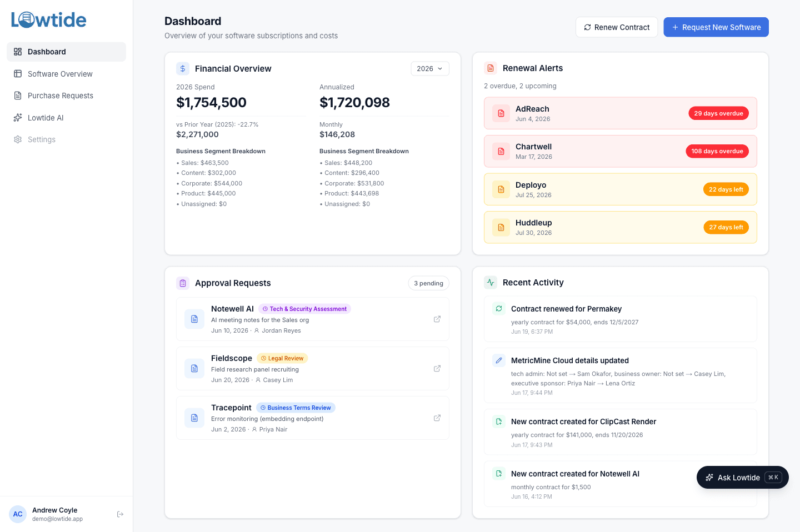800x532 pixels.
Task: Click the 108 days overdue badge
Action: point(717,151)
